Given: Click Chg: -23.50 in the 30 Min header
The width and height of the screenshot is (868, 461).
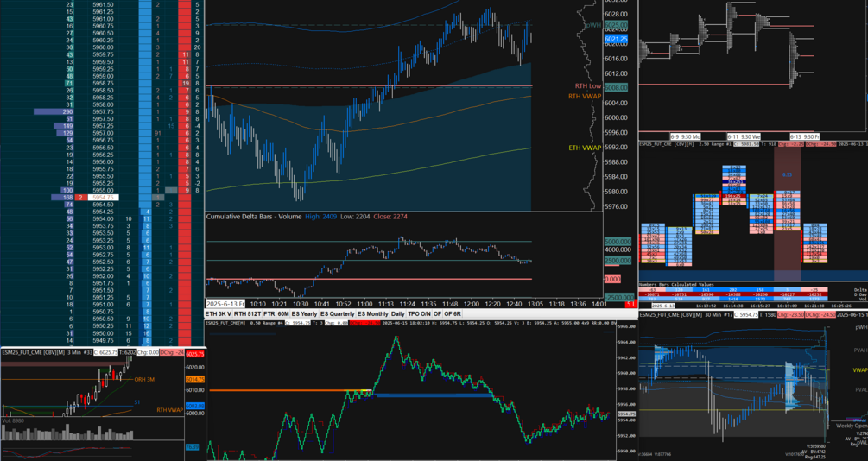Looking at the screenshot, I should coord(790,314).
